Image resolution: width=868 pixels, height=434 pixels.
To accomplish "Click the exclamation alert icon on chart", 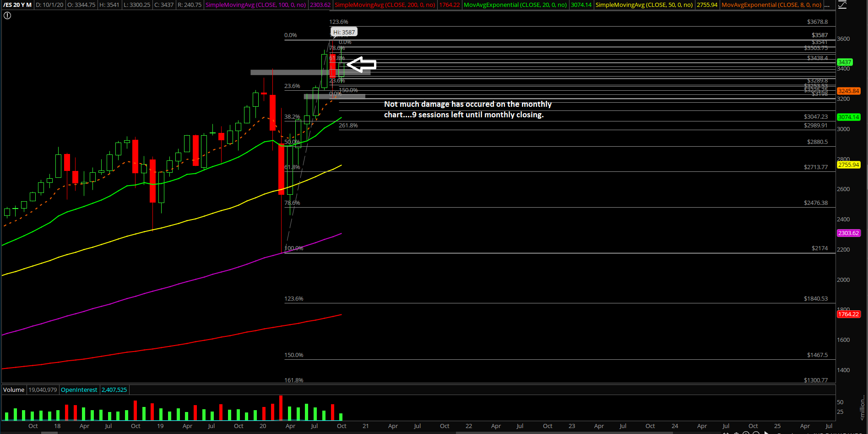I will click(7, 16).
